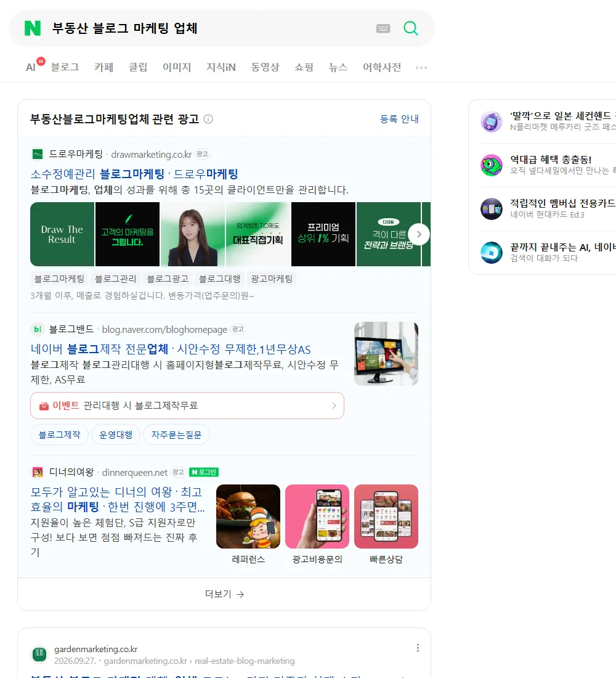Show next ad images with carousel arrow
616x678 pixels.
click(x=419, y=234)
